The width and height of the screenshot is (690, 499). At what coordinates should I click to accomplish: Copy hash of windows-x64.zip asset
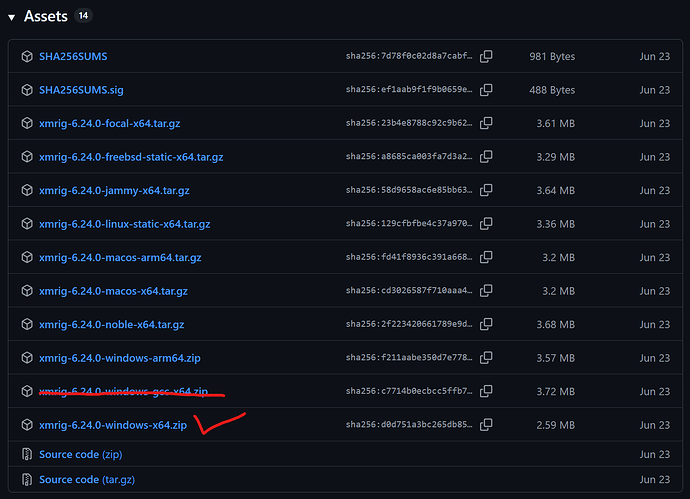click(486, 425)
